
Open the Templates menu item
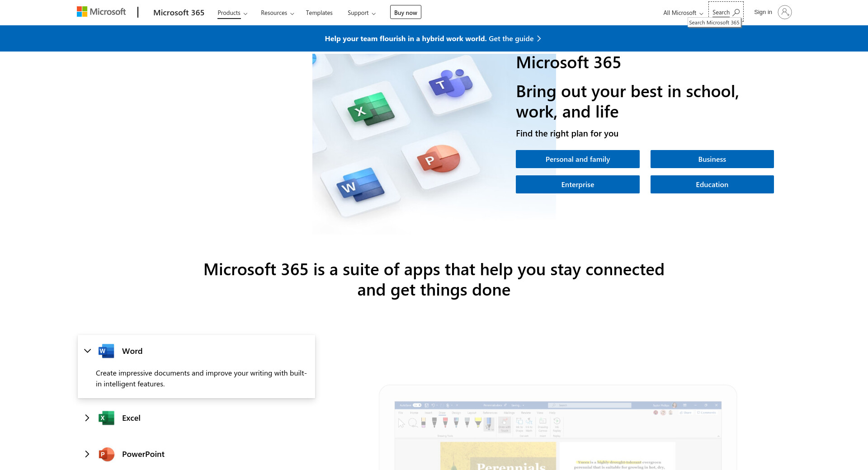click(x=319, y=13)
